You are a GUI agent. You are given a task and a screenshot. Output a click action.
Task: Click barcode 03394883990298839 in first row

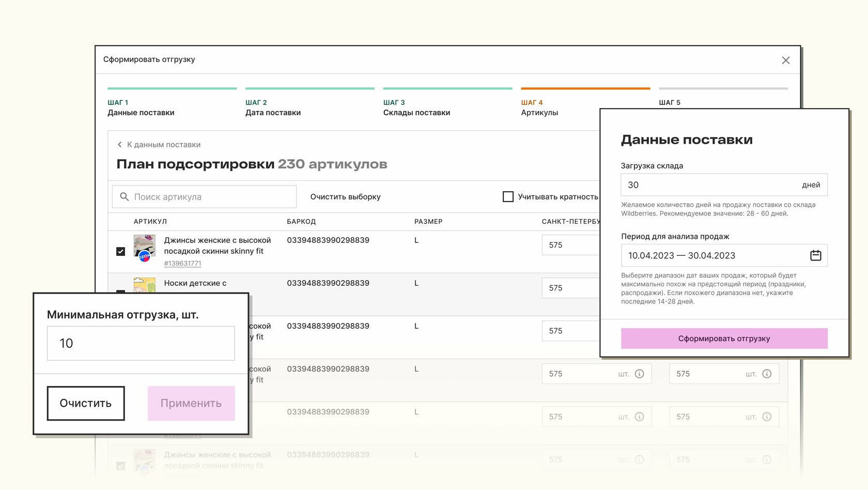pyautogui.click(x=328, y=240)
